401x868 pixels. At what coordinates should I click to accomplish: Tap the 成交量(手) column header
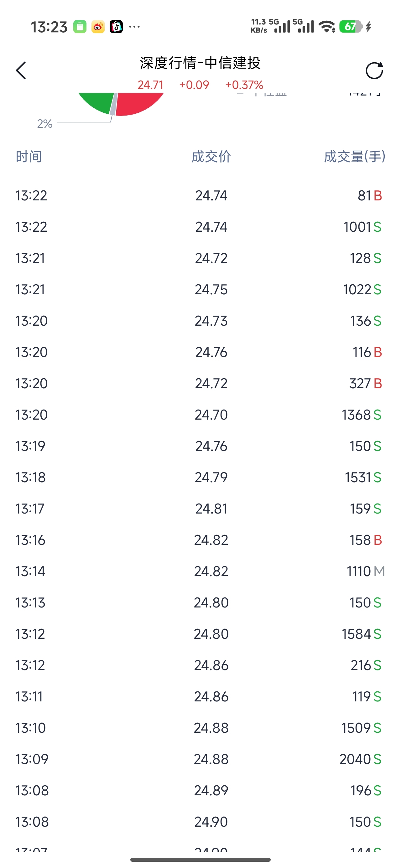354,157
